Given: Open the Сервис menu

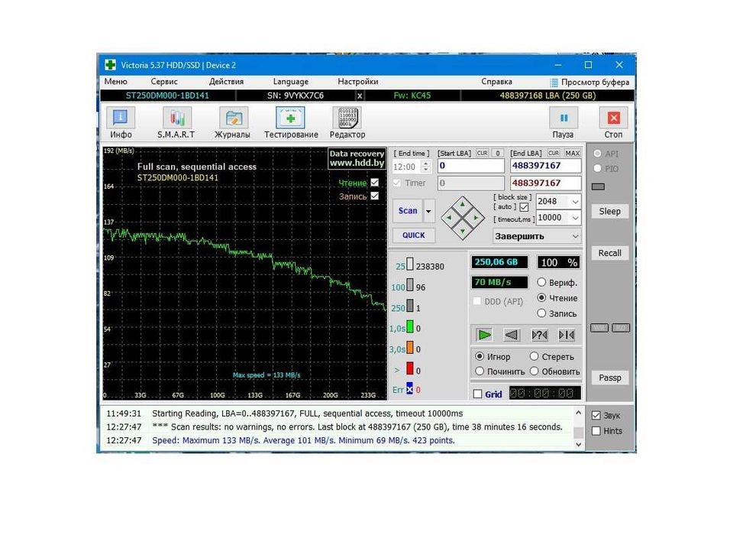Looking at the screenshot, I should pyautogui.click(x=164, y=82).
